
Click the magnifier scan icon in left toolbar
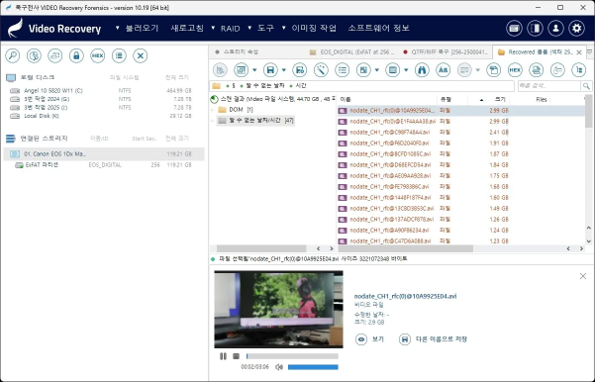pyautogui.click(x=13, y=56)
